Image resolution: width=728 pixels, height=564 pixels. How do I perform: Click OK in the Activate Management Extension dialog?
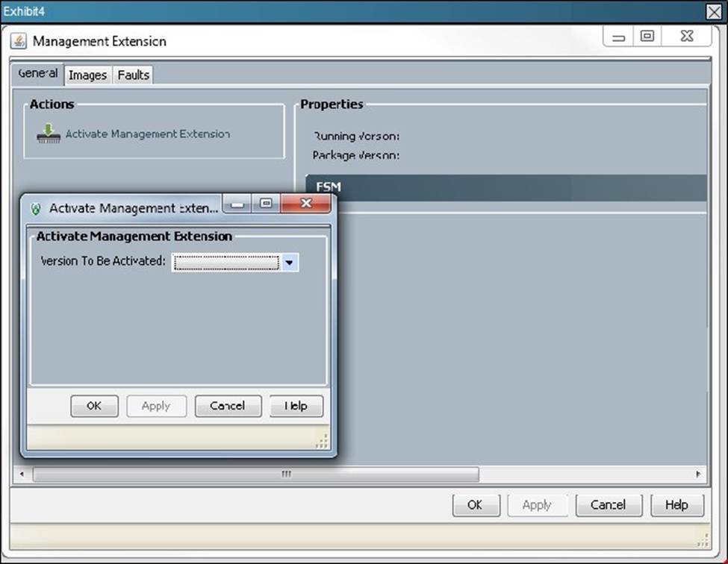click(94, 406)
